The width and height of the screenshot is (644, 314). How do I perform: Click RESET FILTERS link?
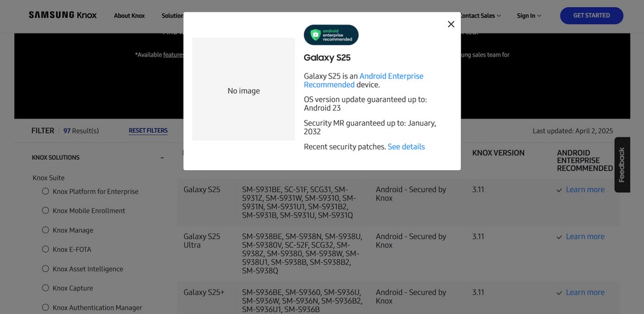(x=148, y=131)
